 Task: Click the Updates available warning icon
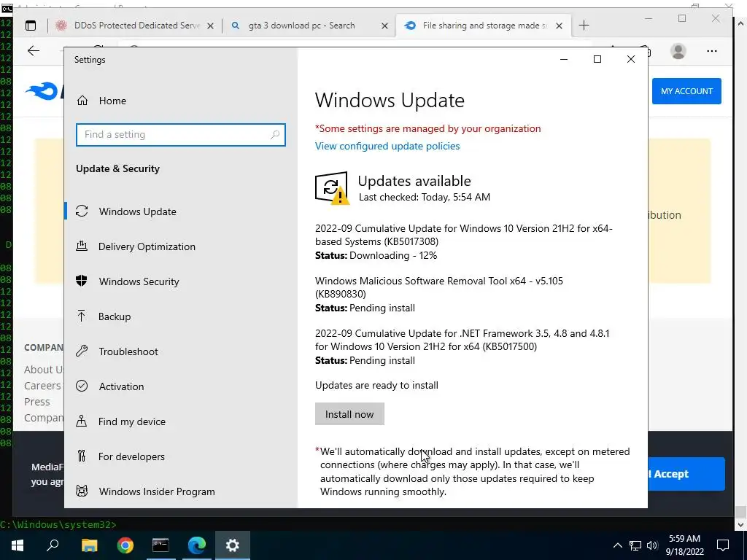point(332,188)
